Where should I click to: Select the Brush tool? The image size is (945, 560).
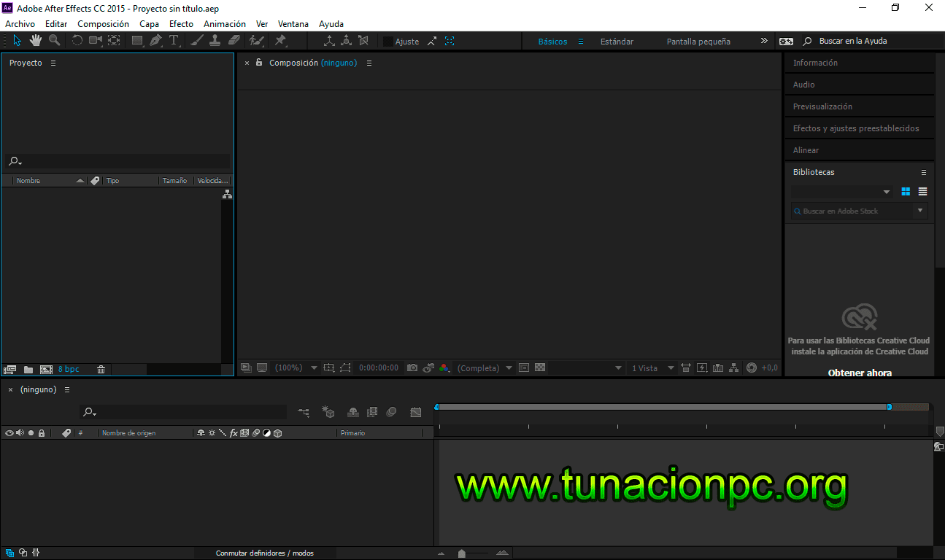[x=196, y=41]
